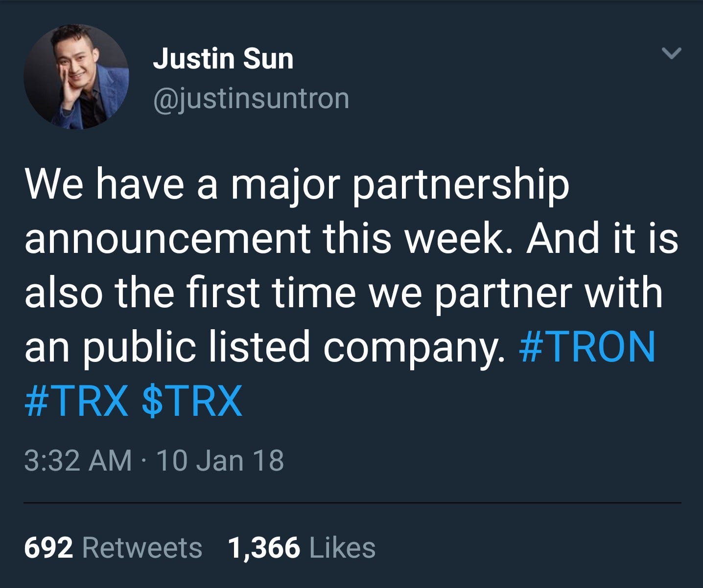Click the $TRX cashtag
This screenshot has height=588, width=703.
coord(191,401)
